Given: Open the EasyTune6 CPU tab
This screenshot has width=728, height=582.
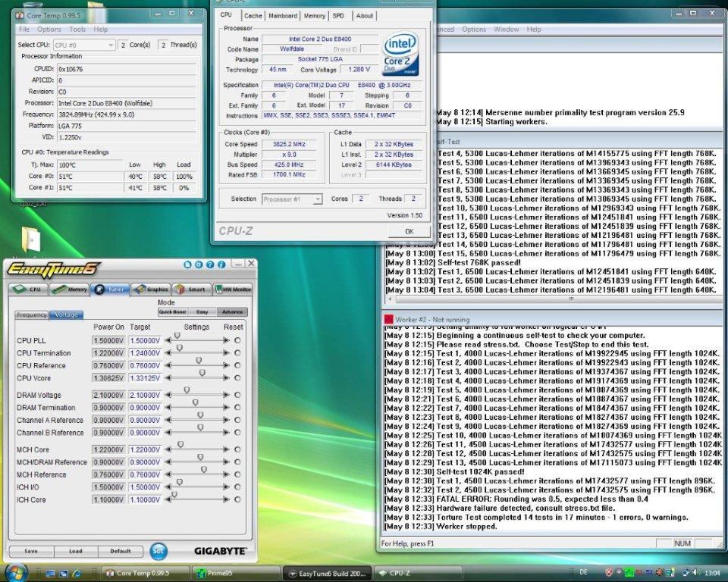Looking at the screenshot, I should pos(27,289).
